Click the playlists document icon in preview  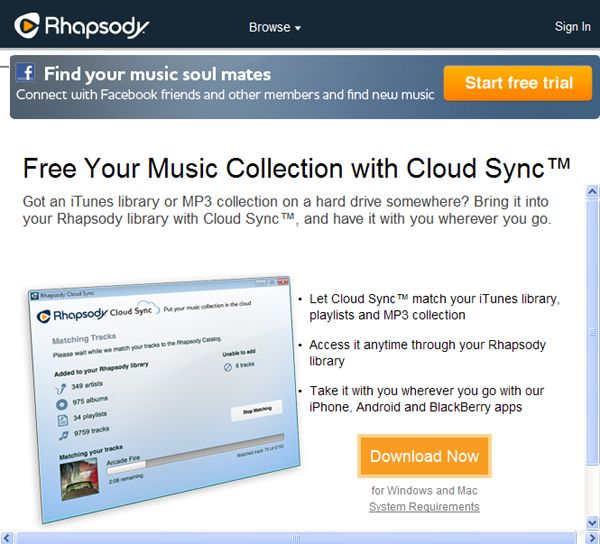click(62, 420)
